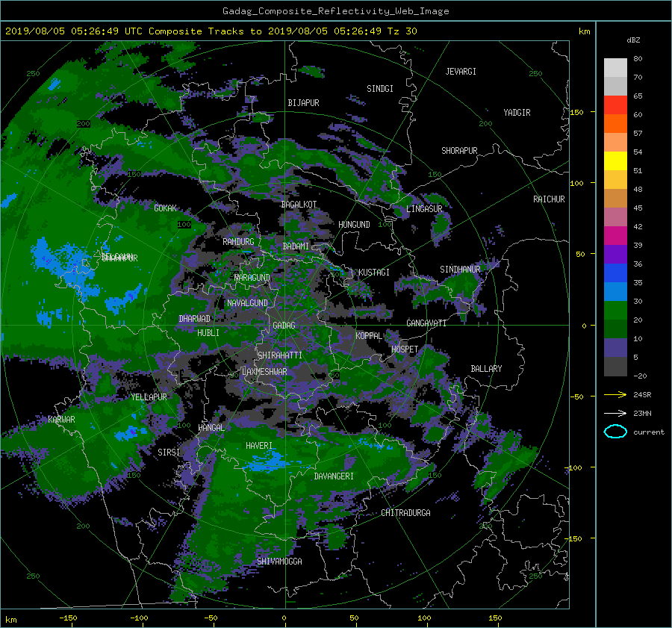Click the LAXMESHWAR city label

pyautogui.click(x=264, y=372)
